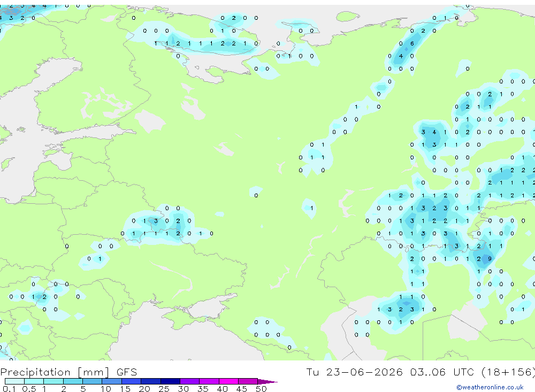
Task: Click the lightest cyan 0.1–0.5 mm legend swatch
Action: [x=14, y=381]
